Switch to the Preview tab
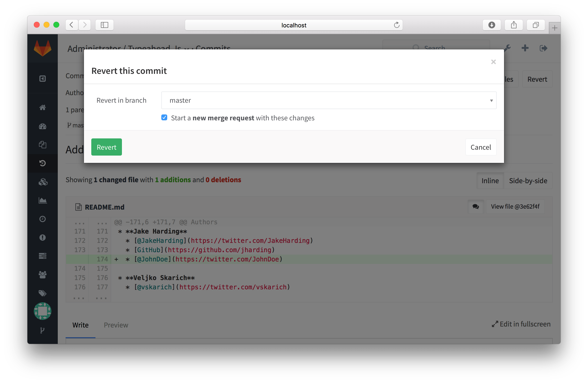588x383 pixels. (x=116, y=325)
